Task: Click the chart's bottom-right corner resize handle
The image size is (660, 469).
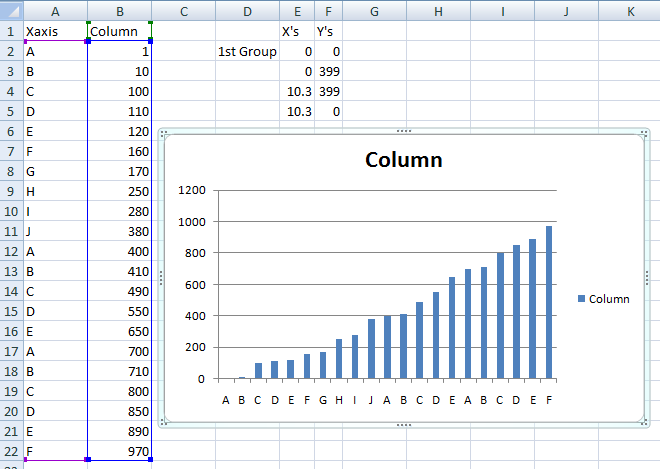Action: click(x=644, y=422)
